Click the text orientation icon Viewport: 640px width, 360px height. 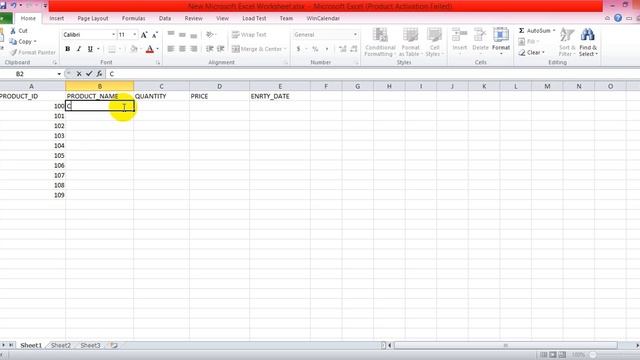210,35
